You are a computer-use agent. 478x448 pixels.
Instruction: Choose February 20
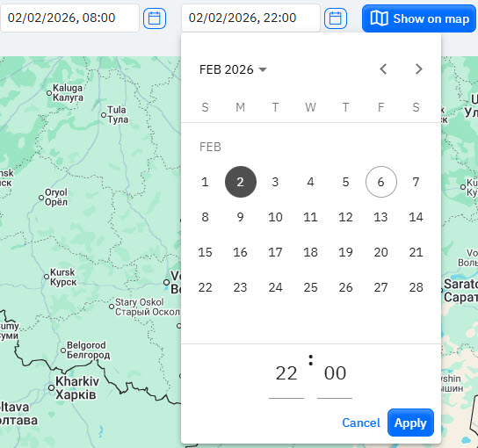click(381, 252)
